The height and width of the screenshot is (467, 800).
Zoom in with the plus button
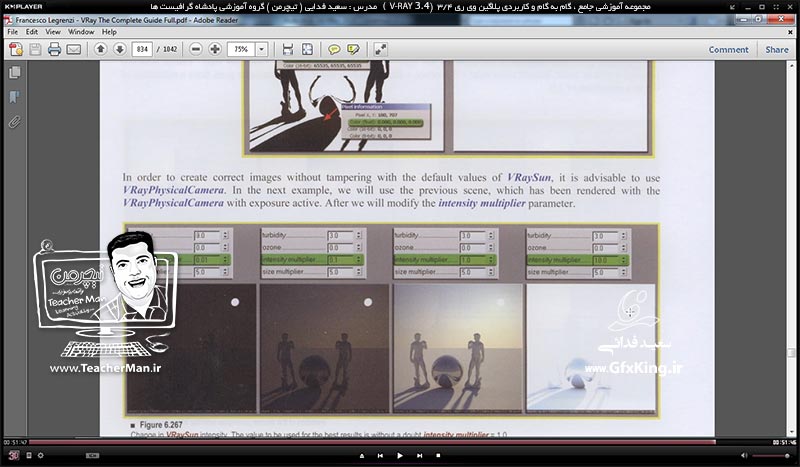pos(215,49)
